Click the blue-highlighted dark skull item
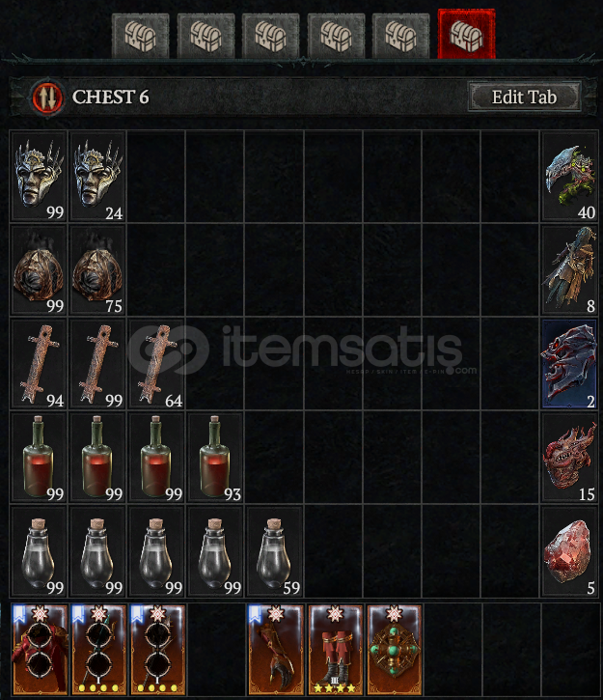The image size is (603, 700). 569,364
